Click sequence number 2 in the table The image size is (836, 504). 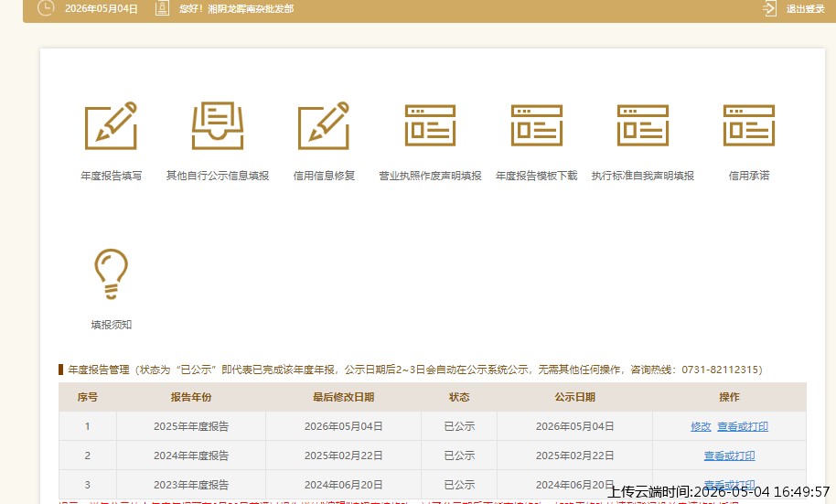pyautogui.click(x=88, y=456)
